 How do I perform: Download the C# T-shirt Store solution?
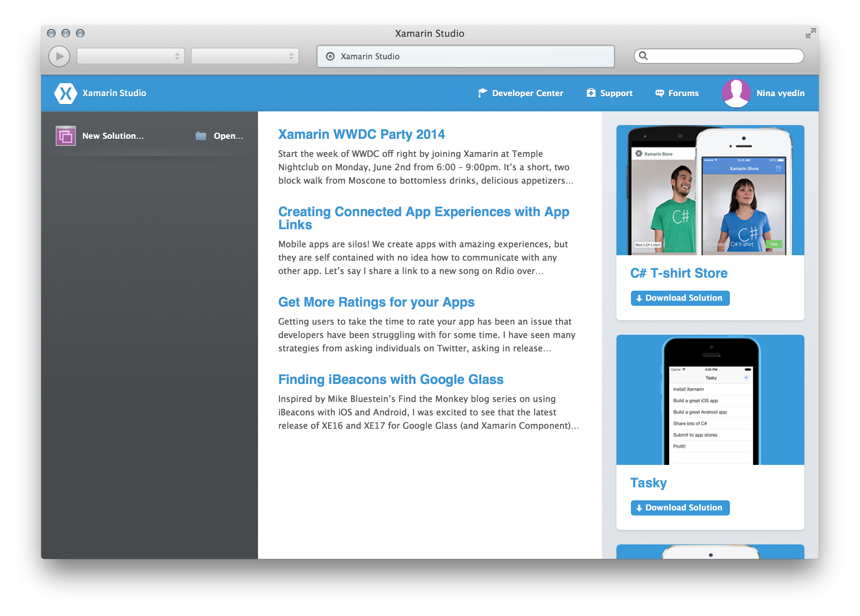tap(680, 298)
